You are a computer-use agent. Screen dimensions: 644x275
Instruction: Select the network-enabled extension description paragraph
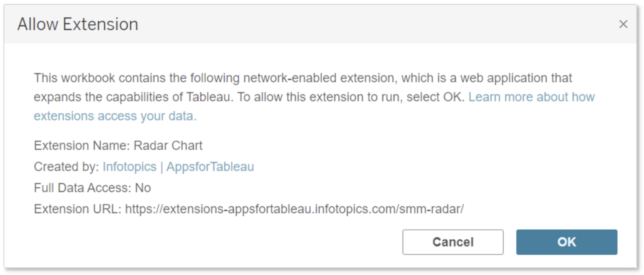pos(293,97)
